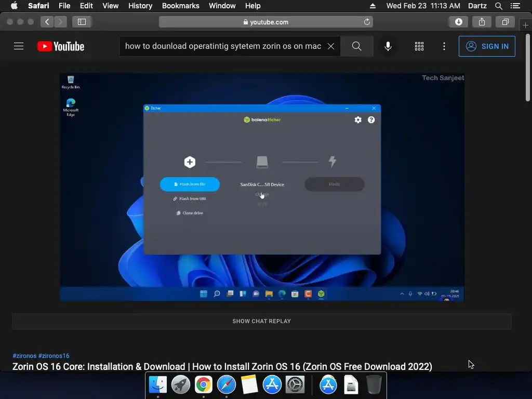The height and width of the screenshot is (399, 532).
Task: Go to YouTube home via logo
Action: tap(61, 46)
